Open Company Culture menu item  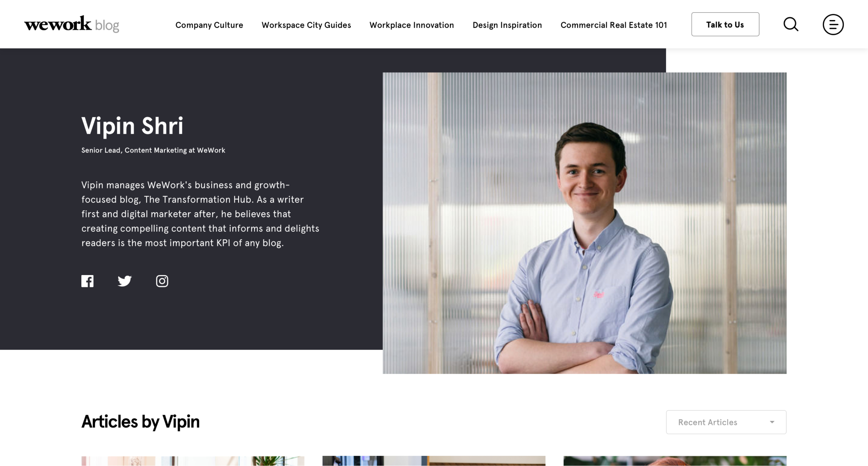(x=209, y=25)
